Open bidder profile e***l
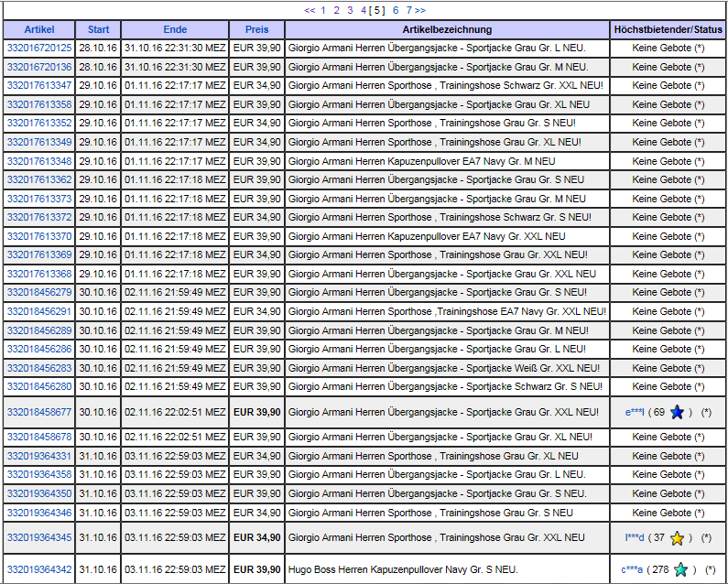This screenshot has width=728, height=584. pyautogui.click(x=635, y=412)
